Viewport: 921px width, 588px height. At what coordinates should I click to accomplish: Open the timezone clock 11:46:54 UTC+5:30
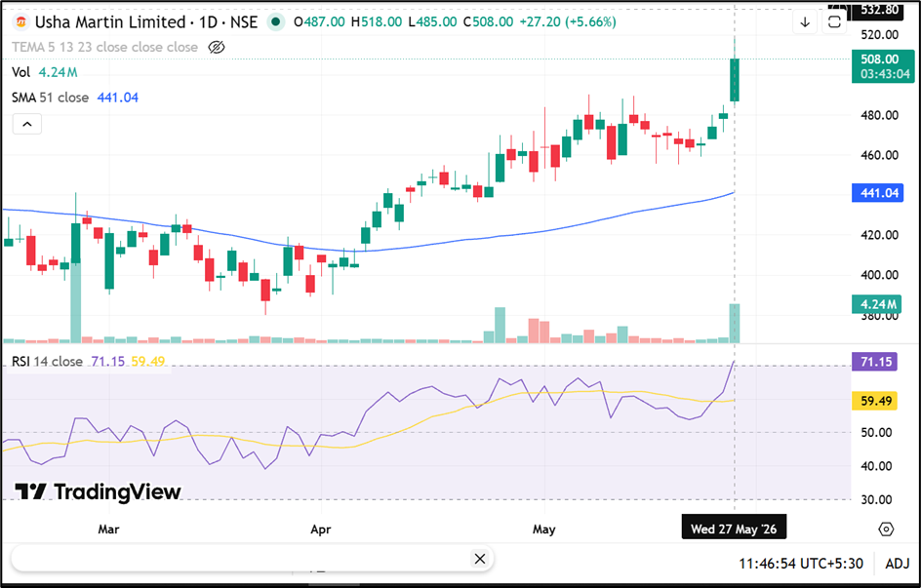801,564
